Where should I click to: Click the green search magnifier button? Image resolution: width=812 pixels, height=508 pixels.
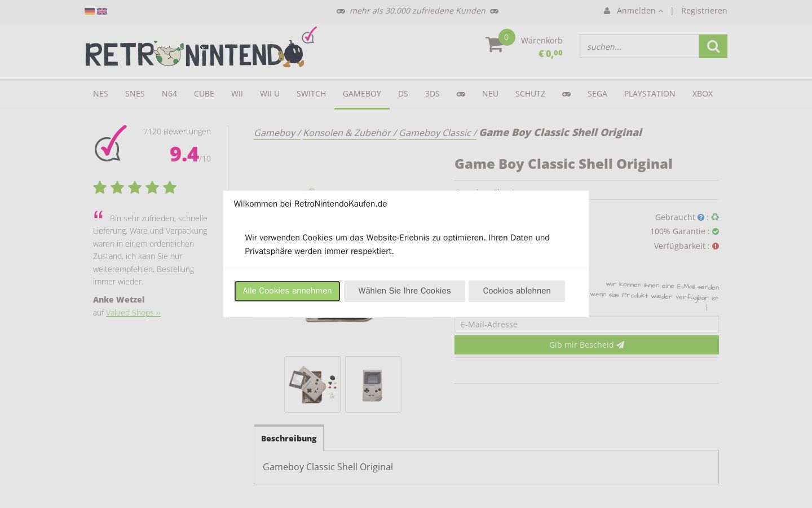(x=713, y=46)
